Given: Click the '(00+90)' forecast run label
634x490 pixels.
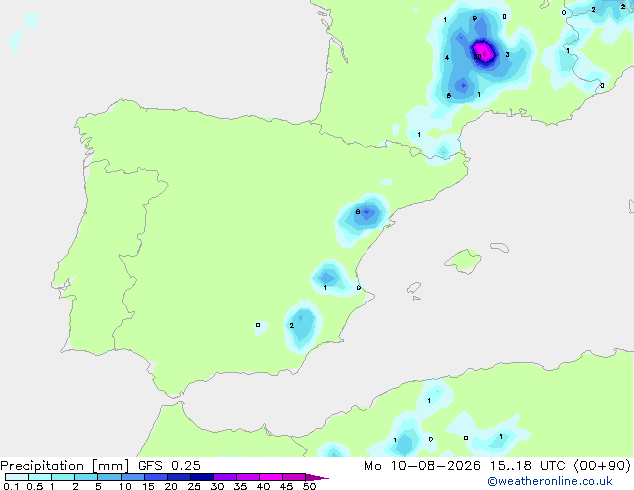Looking at the screenshot, I should click(602, 466).
